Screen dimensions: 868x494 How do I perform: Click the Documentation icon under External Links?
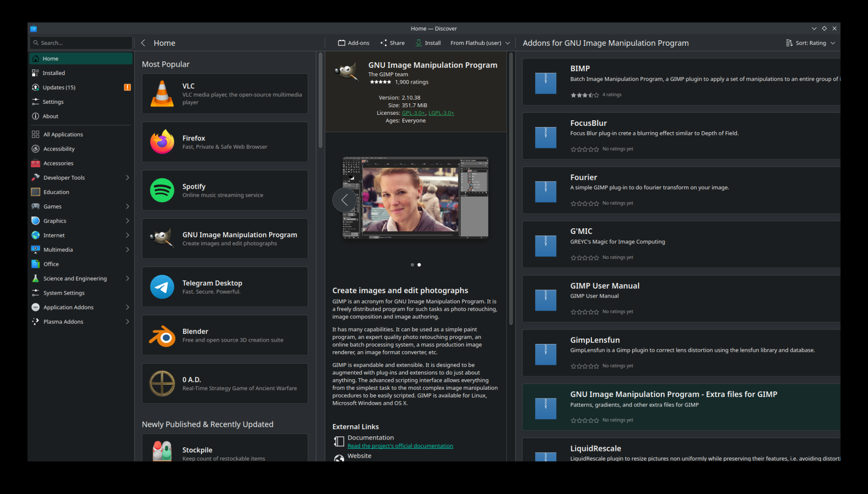coord(339,441)
